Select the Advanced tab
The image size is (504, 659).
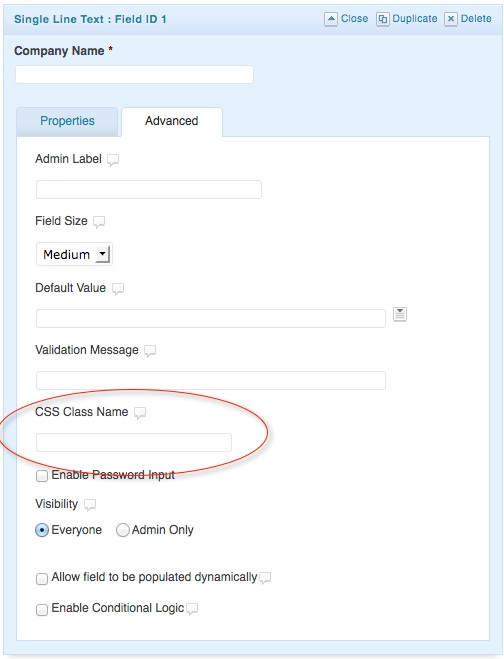pos(172,121)
